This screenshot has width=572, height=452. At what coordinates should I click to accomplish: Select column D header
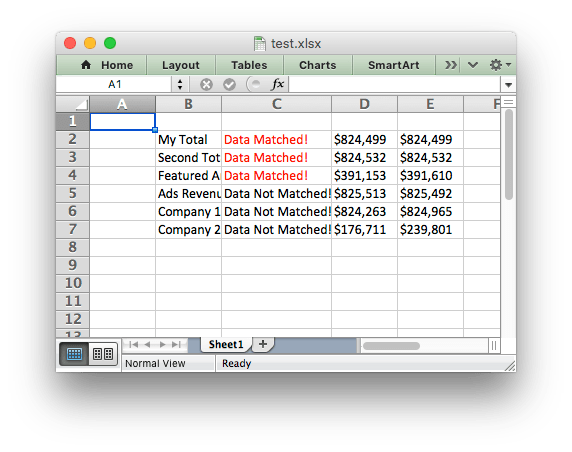coord(364,104)
